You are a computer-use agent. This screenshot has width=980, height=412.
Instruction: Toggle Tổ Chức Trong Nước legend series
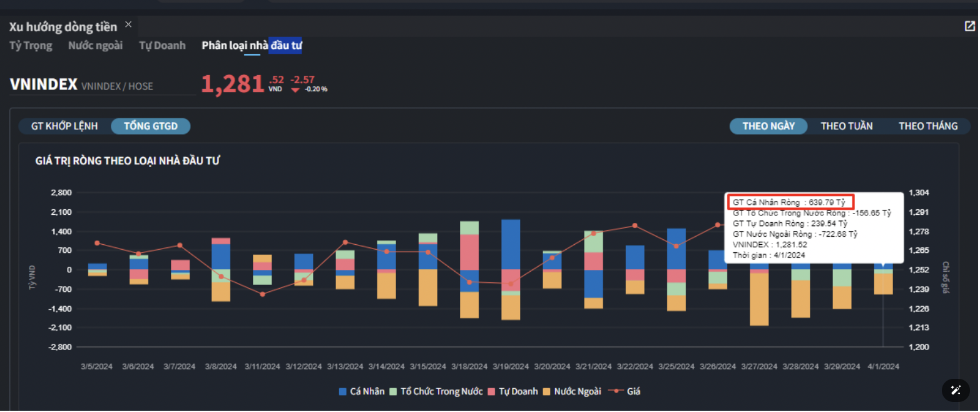[x=436, y=391]
